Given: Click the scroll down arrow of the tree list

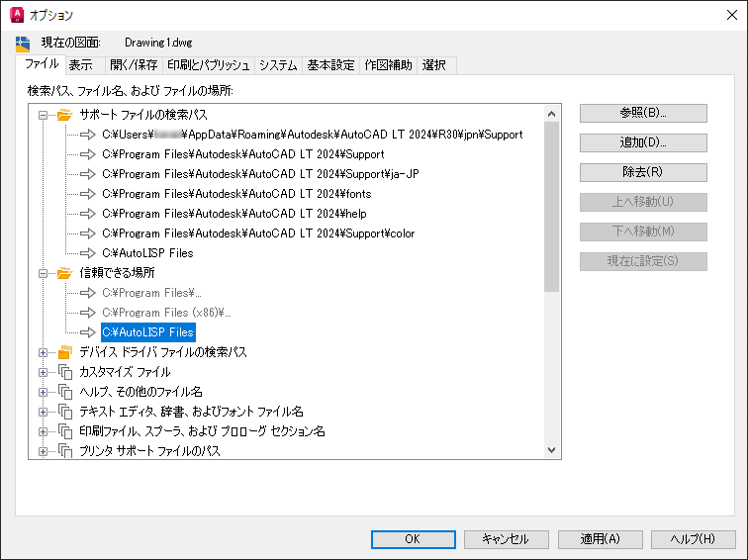Looking at the screenshot, I should tap(551, 450).
